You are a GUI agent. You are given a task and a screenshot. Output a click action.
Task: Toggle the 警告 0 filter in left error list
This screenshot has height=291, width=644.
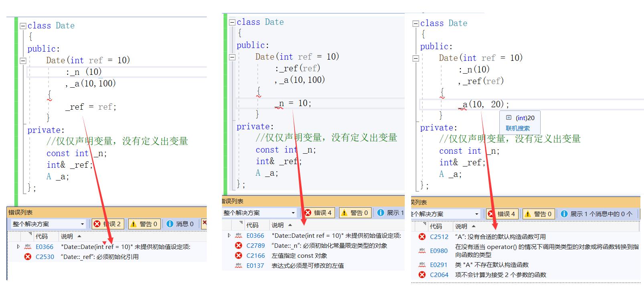pos(144,224)
